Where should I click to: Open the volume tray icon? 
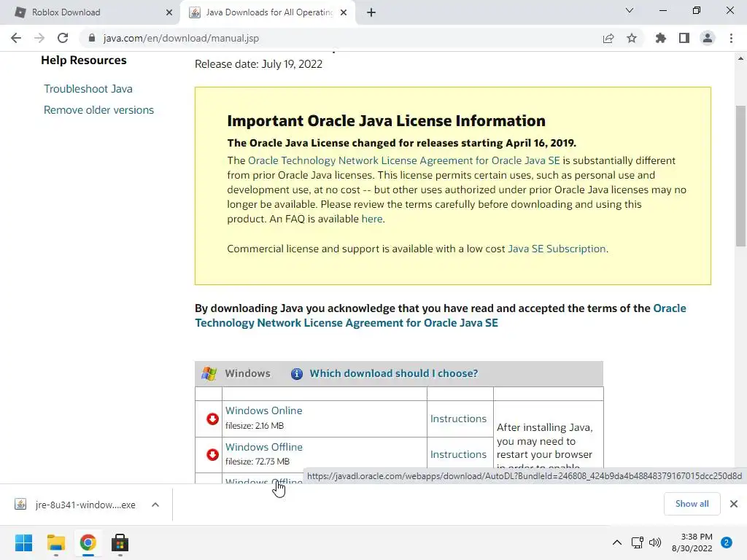coord(655,542)
